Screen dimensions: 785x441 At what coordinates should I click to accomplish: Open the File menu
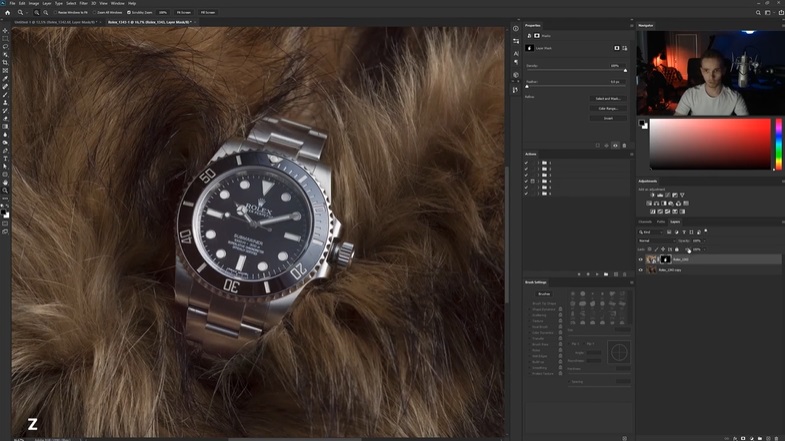[x=13, y=3]
